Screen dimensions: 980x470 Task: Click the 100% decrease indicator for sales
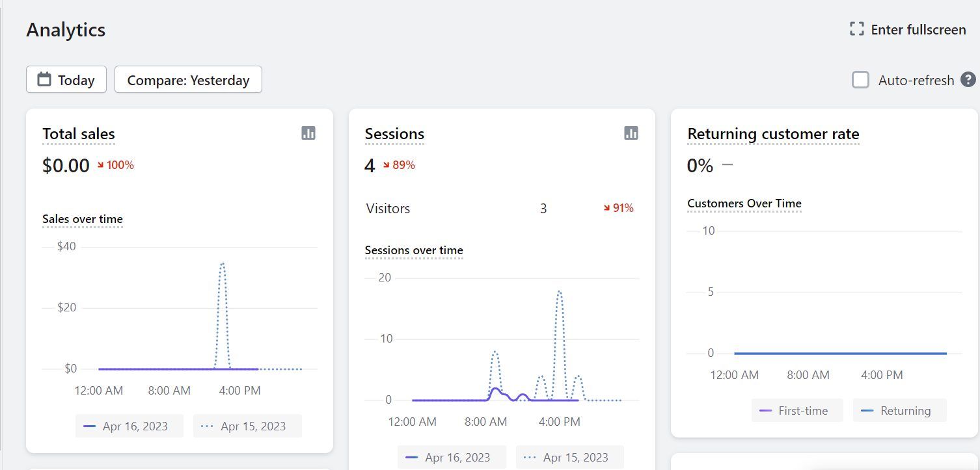[x=116, y=165]
